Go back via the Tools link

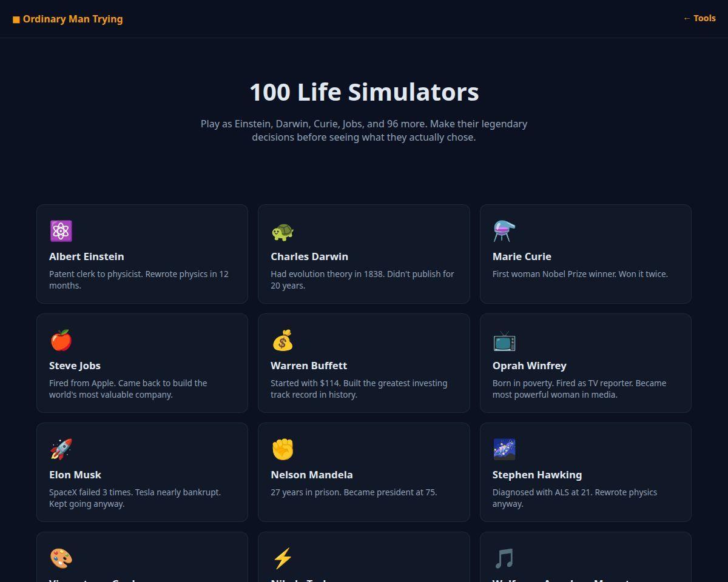click(x=699, y=18)
